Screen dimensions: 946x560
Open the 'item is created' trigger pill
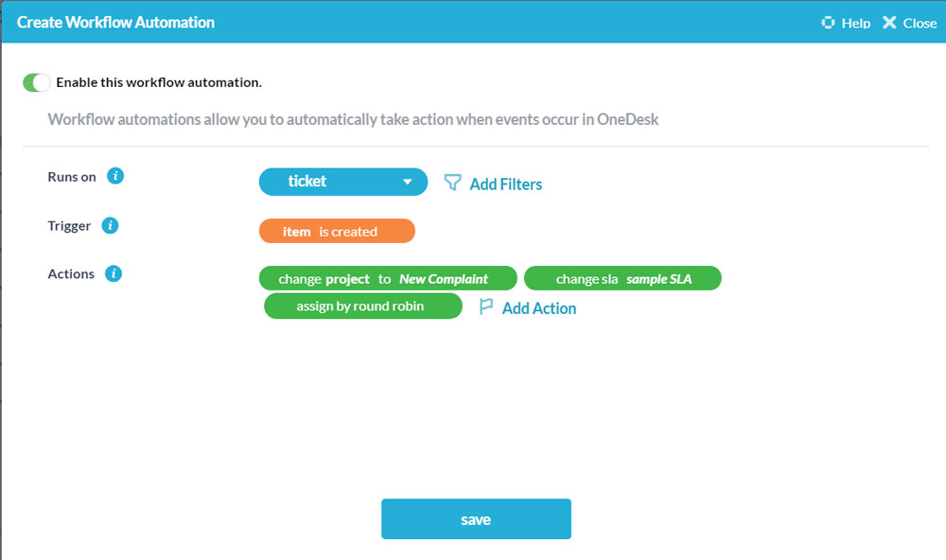[x=336, y=232]
